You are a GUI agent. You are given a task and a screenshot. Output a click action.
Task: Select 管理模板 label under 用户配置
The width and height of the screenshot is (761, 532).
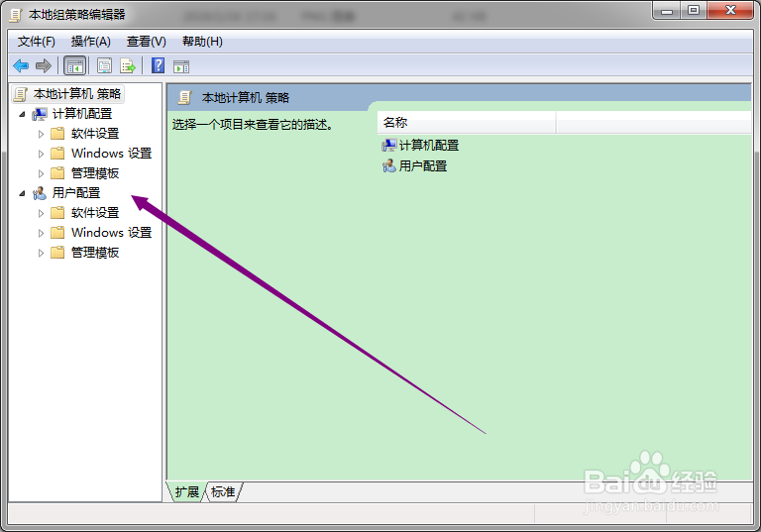coord(95,253)
